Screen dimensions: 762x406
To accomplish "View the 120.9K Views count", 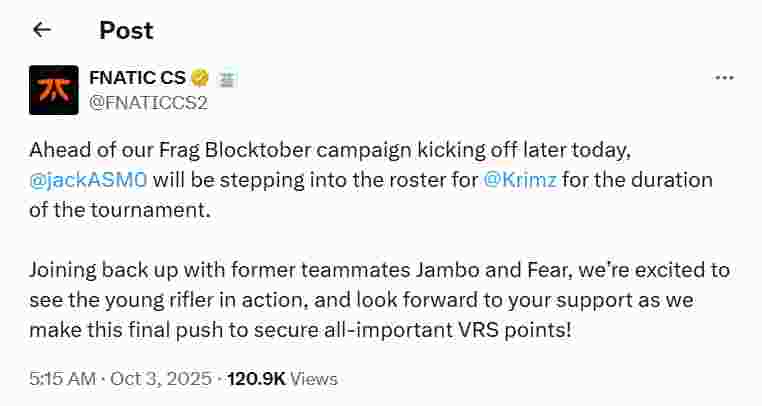I will point(282,379).
